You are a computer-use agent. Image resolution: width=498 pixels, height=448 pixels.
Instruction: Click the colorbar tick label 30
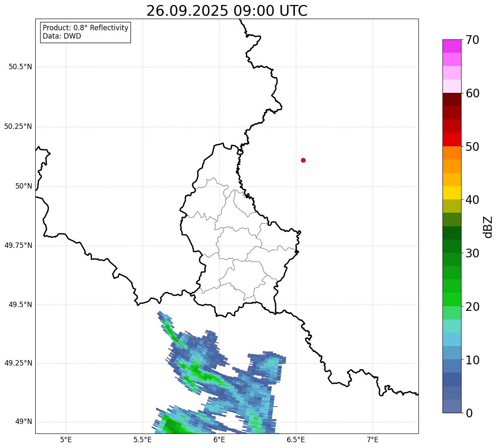coord(473,253)
